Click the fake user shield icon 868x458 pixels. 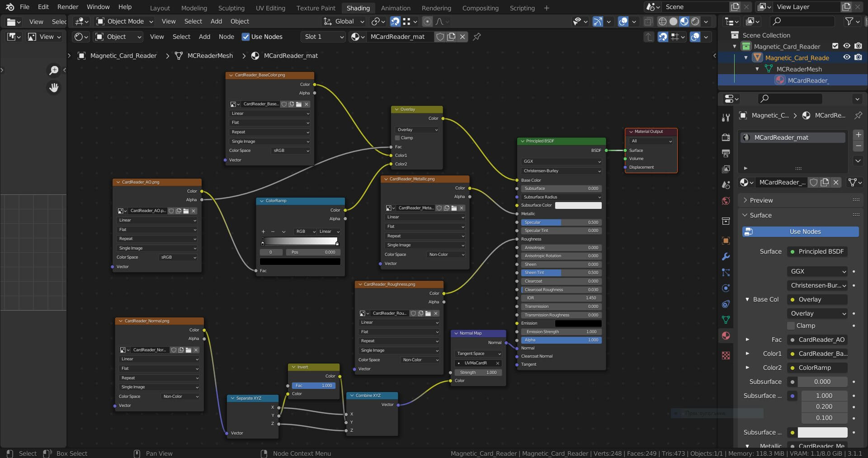[x=440, y=37]
